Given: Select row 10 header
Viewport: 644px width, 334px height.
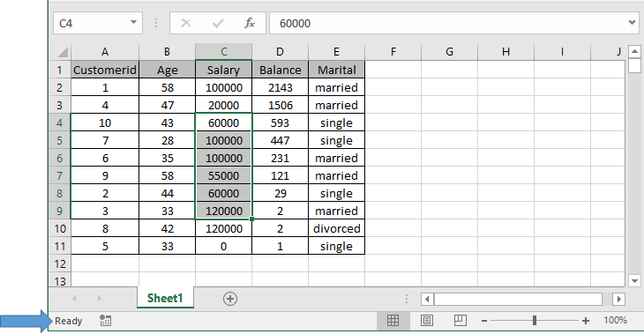Looking at the screenshot, I should [60, 228].
